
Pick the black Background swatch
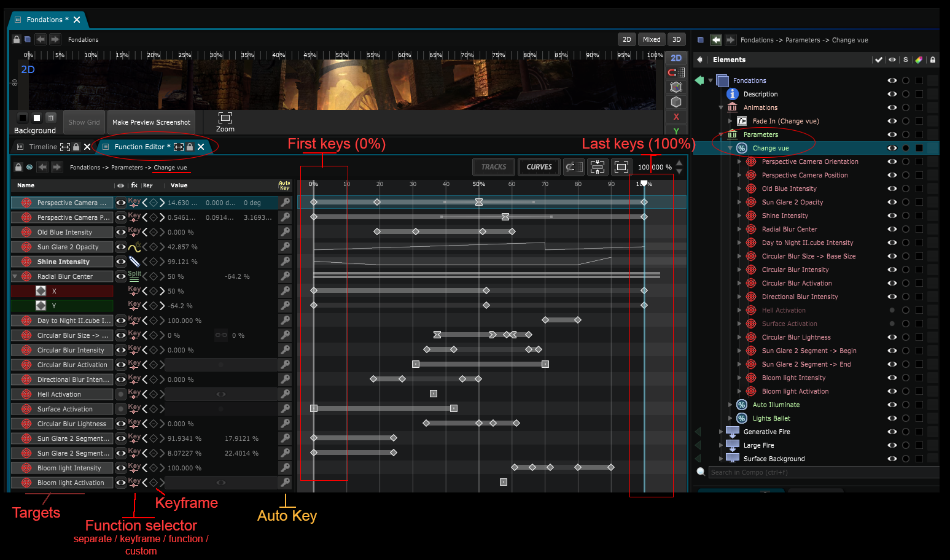coord(23,118)
